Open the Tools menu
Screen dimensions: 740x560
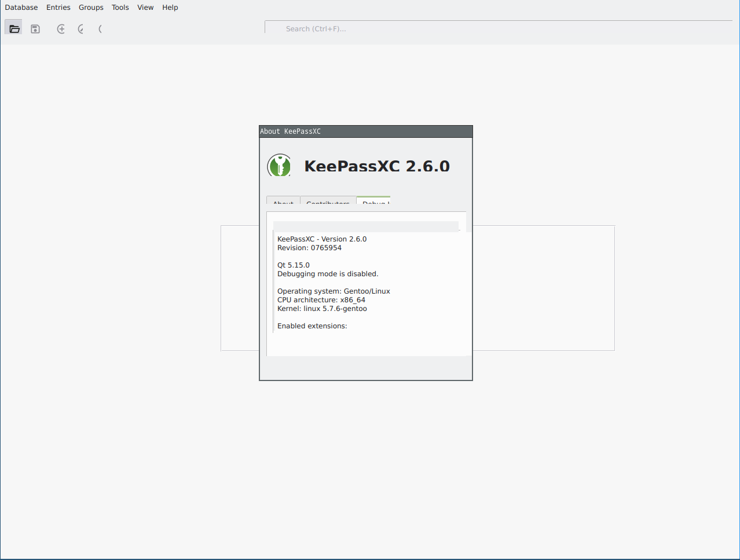pyautogui.click(x=120, y=7)
